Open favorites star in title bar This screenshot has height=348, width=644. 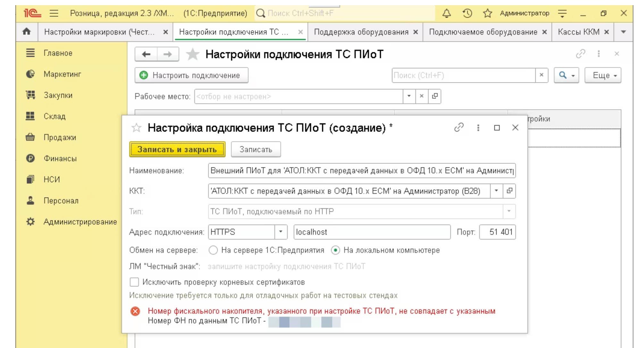pos(487,13)
